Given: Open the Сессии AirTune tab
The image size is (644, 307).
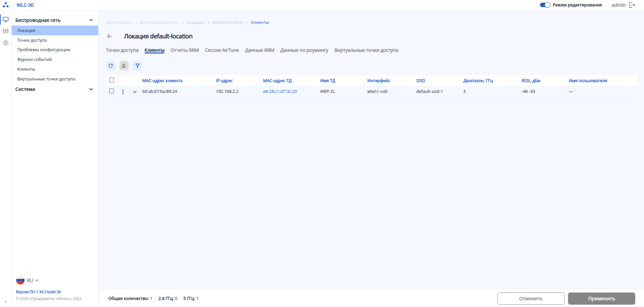Looking at the screenshot, I should (x=222, y=50).
